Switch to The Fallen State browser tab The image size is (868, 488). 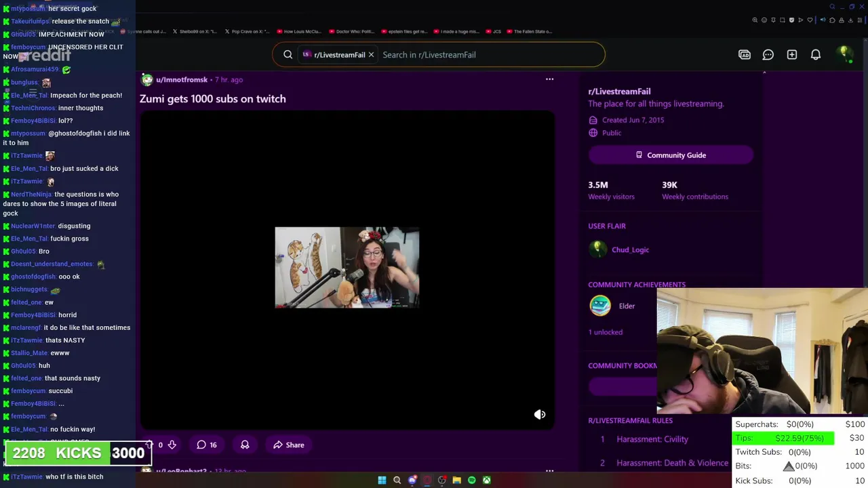coord(529,31)
